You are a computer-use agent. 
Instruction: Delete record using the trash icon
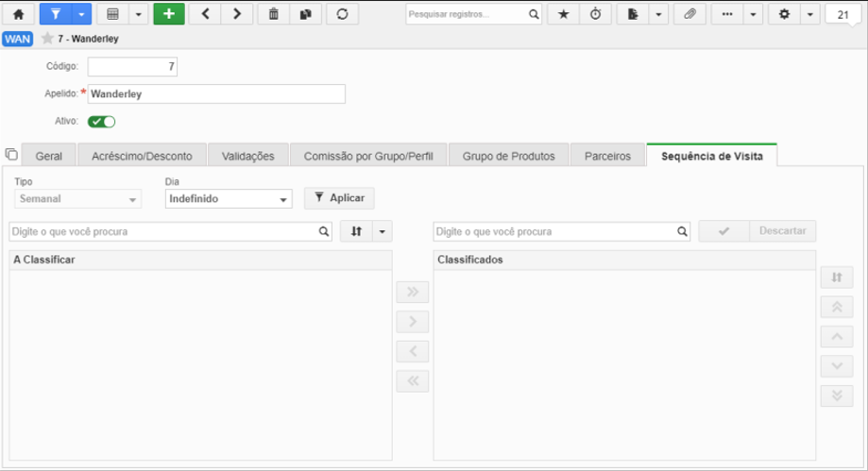pos(274,14)
